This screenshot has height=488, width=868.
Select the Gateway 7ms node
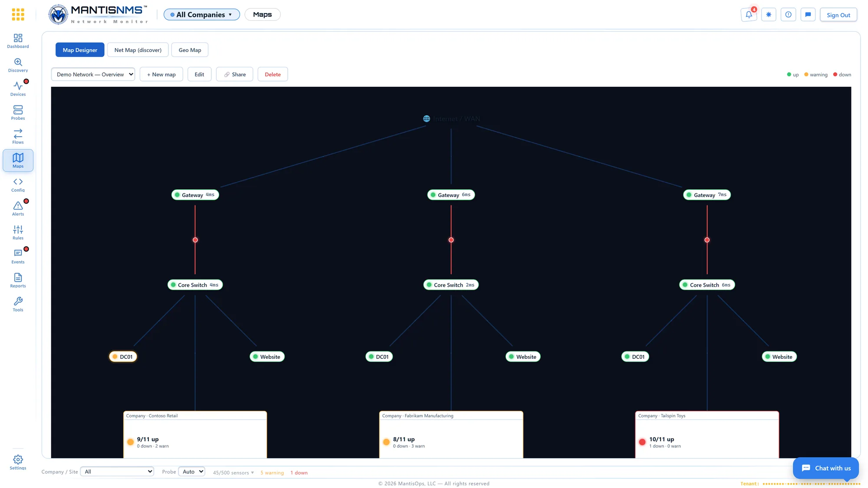click(x=707, y=195)
